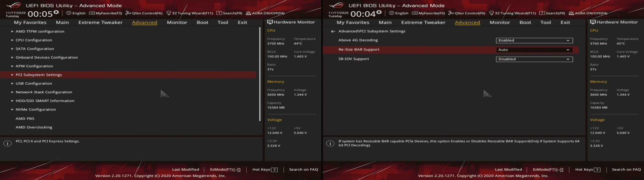644x180 pixels.
Task: Click the English globe icon on the 00:04 clock screen
Action: pyautogui.click(x=391, y=13)
